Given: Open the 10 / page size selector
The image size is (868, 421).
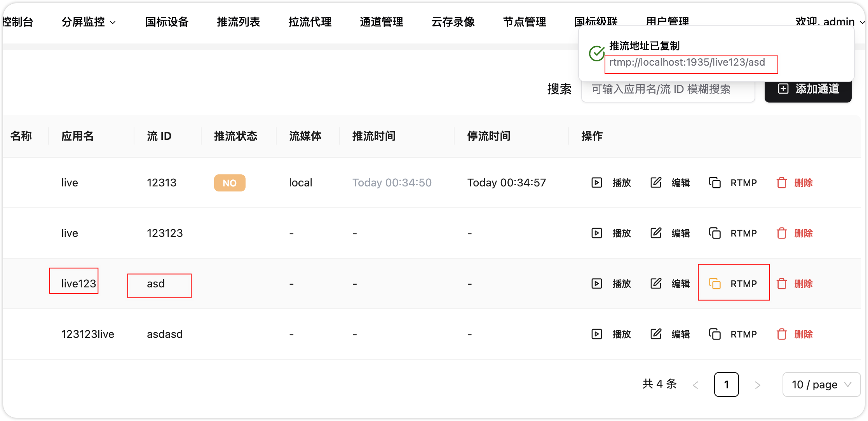Looking at the screenshot, I should [821, 384].
